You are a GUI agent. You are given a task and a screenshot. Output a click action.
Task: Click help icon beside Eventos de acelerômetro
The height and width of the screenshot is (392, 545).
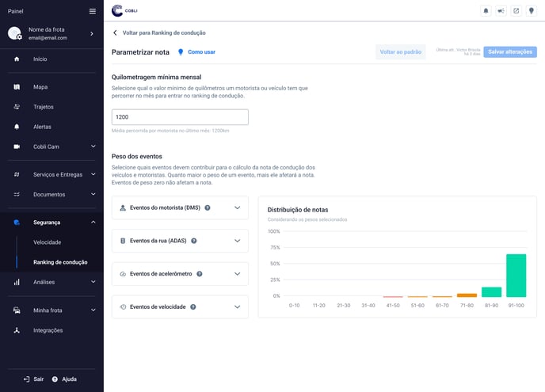click(x=200, y=274)
